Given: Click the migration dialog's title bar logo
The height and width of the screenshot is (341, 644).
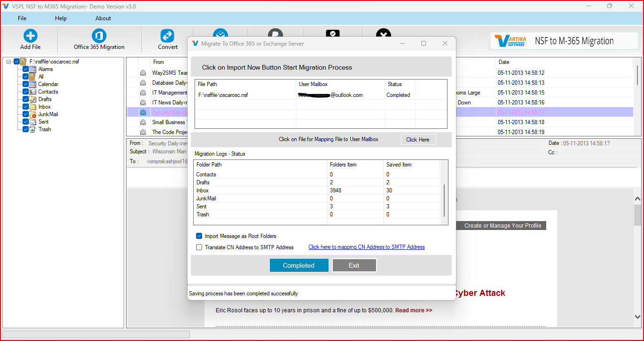Looking at the screenshot, I should (195, 43).
